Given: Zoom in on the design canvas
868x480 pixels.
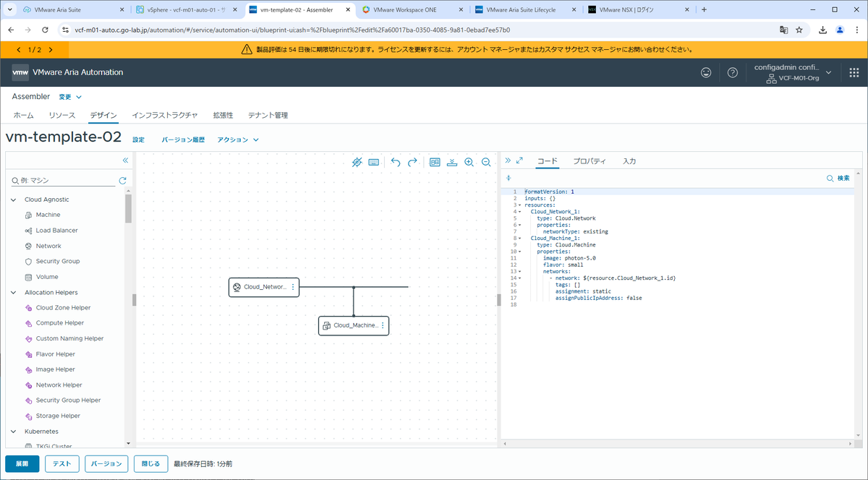Looking at the screenshot, I should pyautogui.click(x=469, y=163).
